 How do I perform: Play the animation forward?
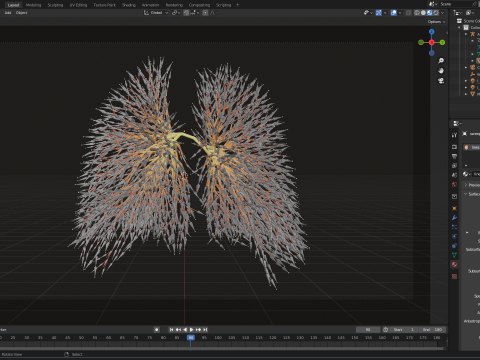tap(192, 329)
